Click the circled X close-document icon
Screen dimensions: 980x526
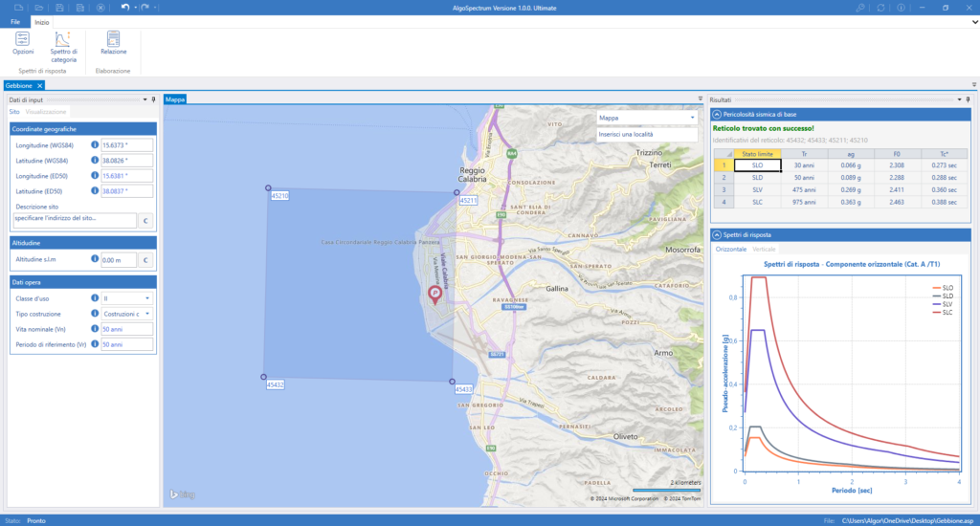tap(100, 8)
